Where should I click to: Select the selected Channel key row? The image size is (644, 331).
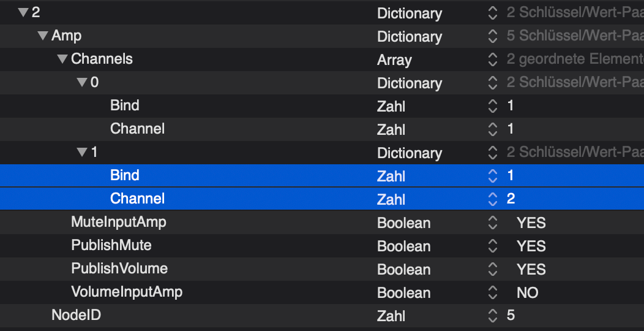pyautogui.click(x=137, y=199)
